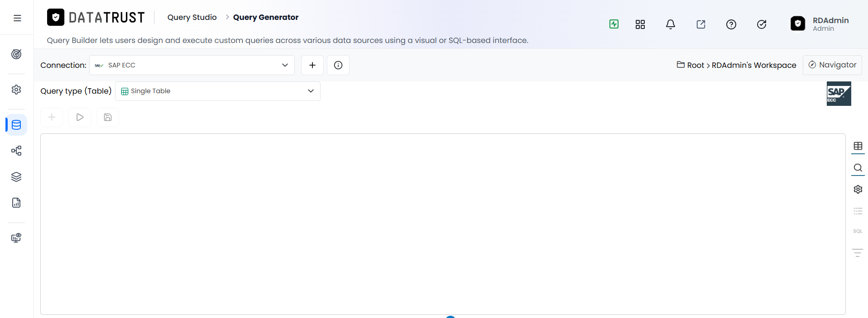Open RDAdmin's Workspace path

click(x=754, y=65)
